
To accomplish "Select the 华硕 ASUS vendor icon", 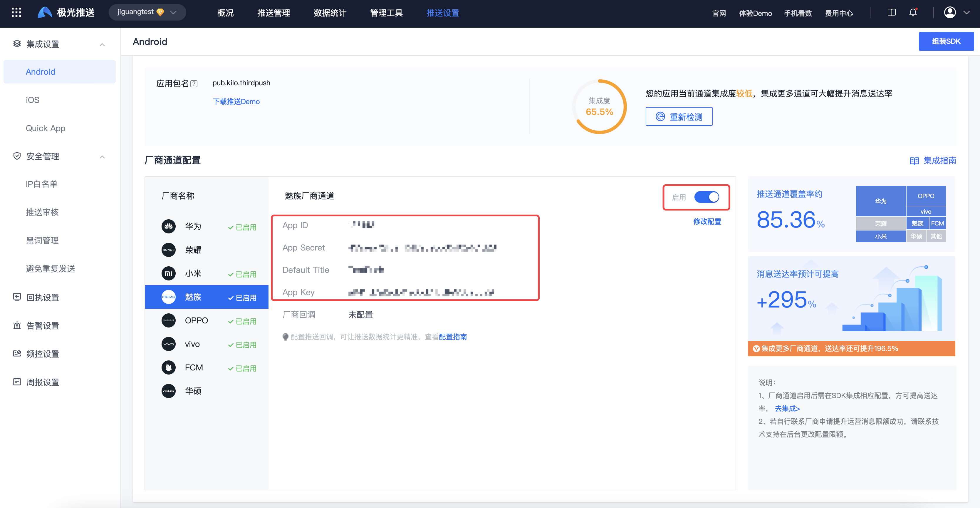I will pyautogui.click(x=169, y=391).
